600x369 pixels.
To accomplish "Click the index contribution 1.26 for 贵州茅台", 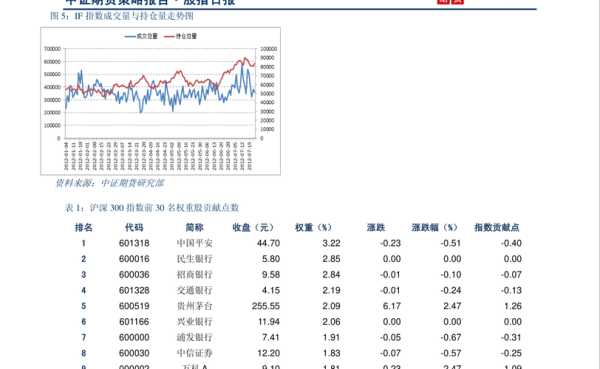I will [513, 306].
